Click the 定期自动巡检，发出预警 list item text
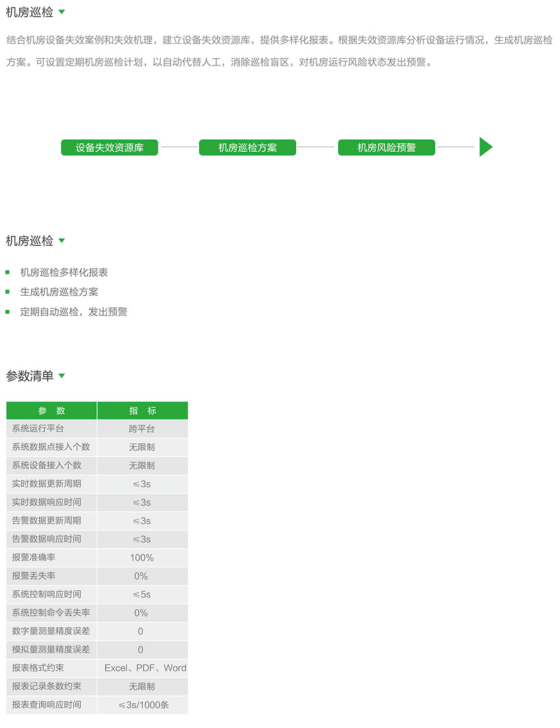 tap(73, 312)
